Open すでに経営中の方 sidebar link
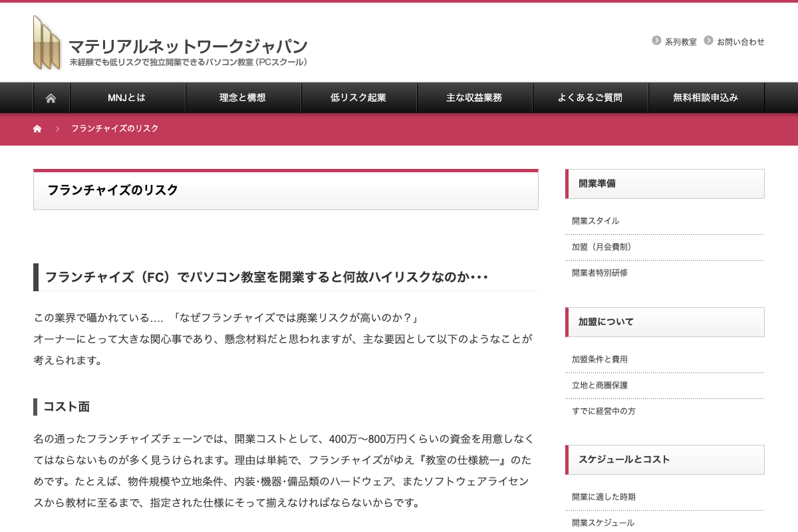Viewport: 798px width, 532px height. coord(604,411)
